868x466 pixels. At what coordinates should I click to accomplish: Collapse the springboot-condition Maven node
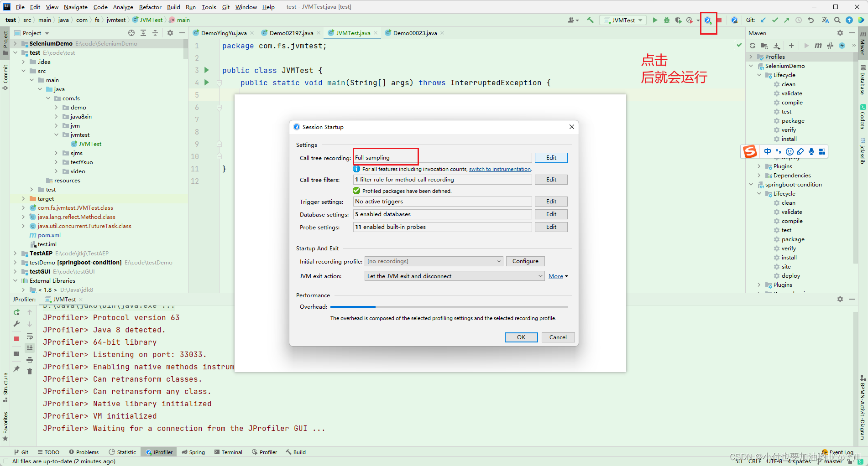751,185
